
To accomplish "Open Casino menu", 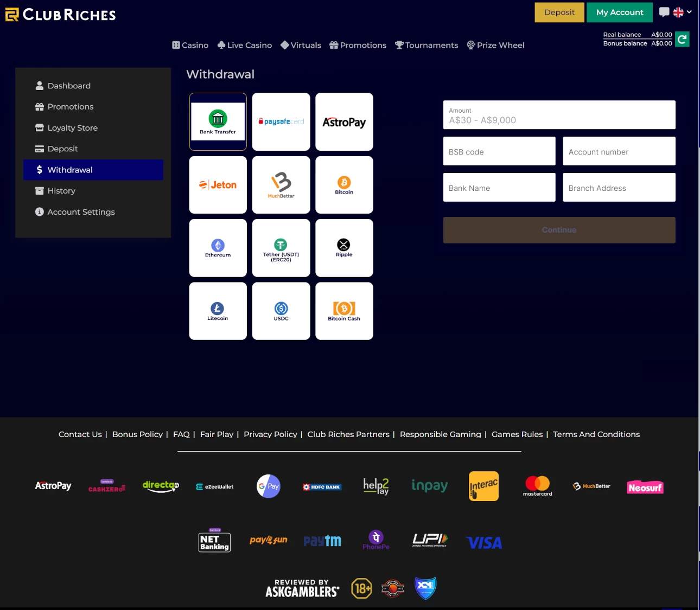I will point(190,45).
